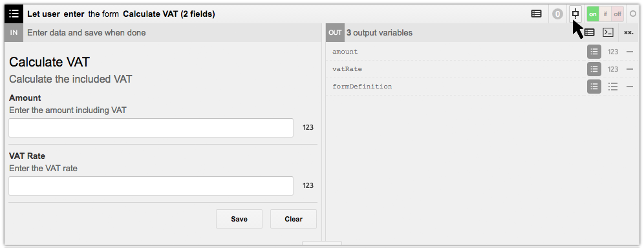The image size is (644, 248).
Task: Click the Save button
Action: coord(239,219)
